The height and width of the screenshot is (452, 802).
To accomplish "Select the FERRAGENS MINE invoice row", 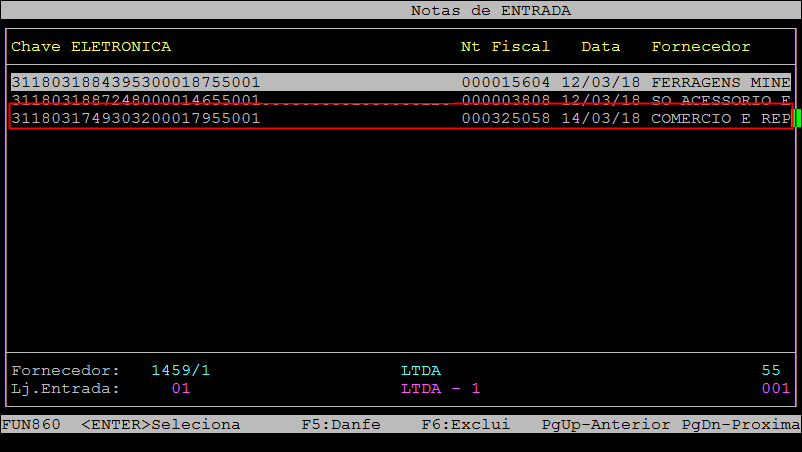I will (x=400, y=82).
